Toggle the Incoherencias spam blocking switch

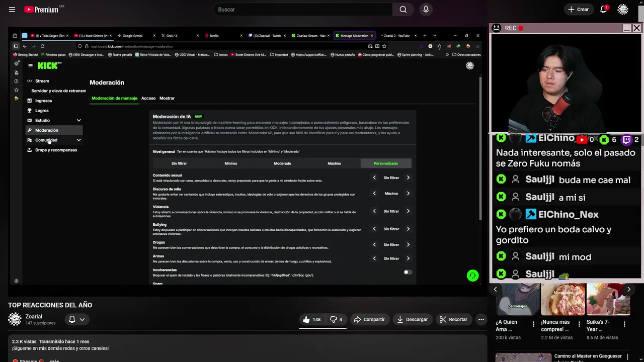pos(408,272)
